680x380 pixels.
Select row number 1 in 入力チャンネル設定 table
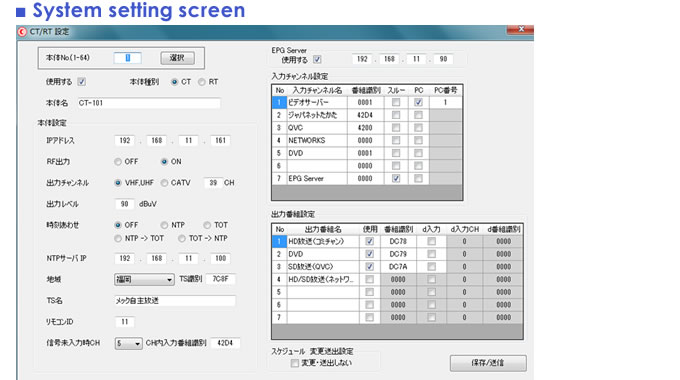(x=279, y=102)
